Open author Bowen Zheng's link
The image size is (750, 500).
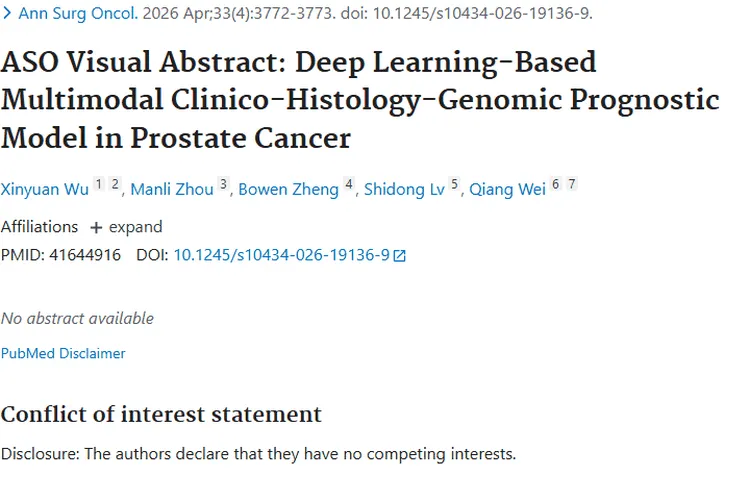[x=288, y=189]
